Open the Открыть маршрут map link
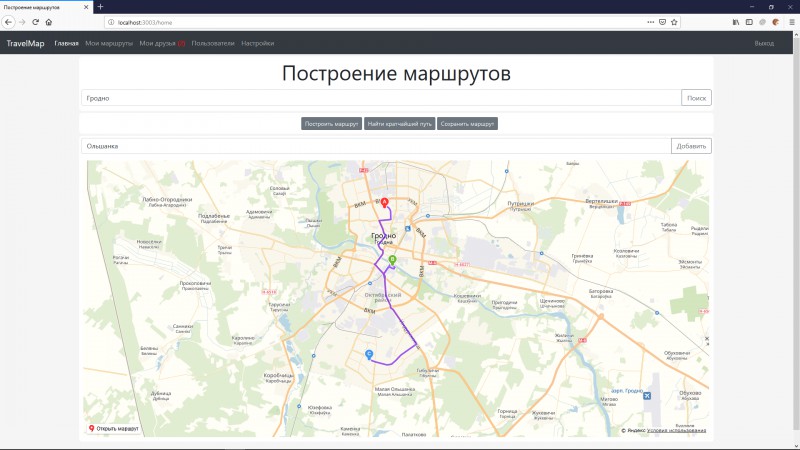 pos(113,429)
